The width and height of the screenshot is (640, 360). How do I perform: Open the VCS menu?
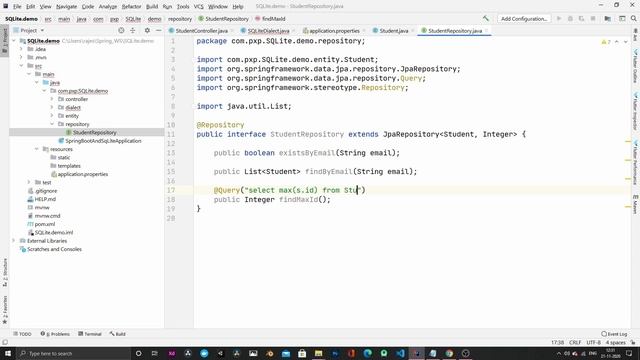point(198,7)
